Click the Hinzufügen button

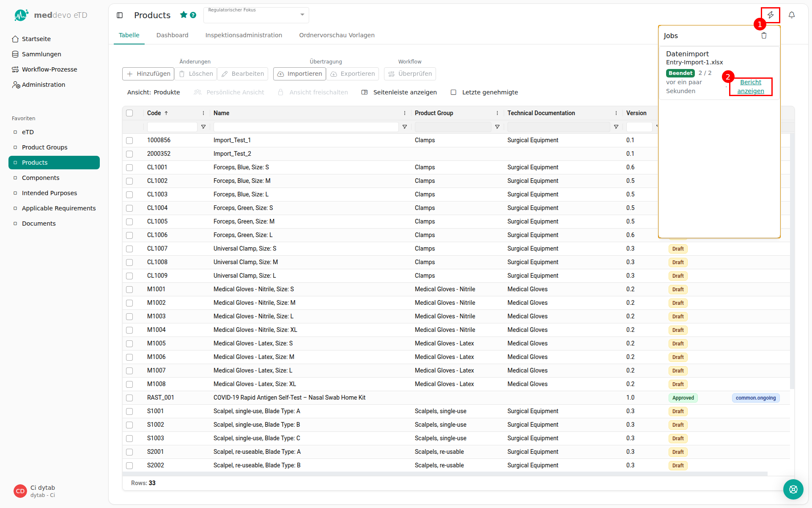[148, 74]
